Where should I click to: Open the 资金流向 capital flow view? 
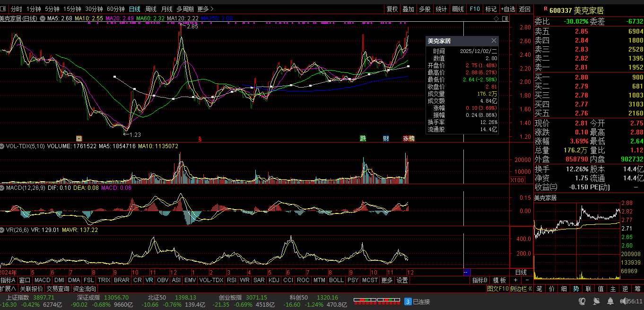point(84,289)
